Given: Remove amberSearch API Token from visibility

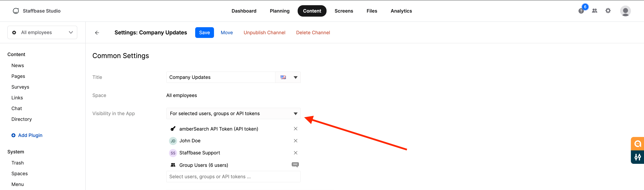Looking at the screenshot, I should point(295,129).
